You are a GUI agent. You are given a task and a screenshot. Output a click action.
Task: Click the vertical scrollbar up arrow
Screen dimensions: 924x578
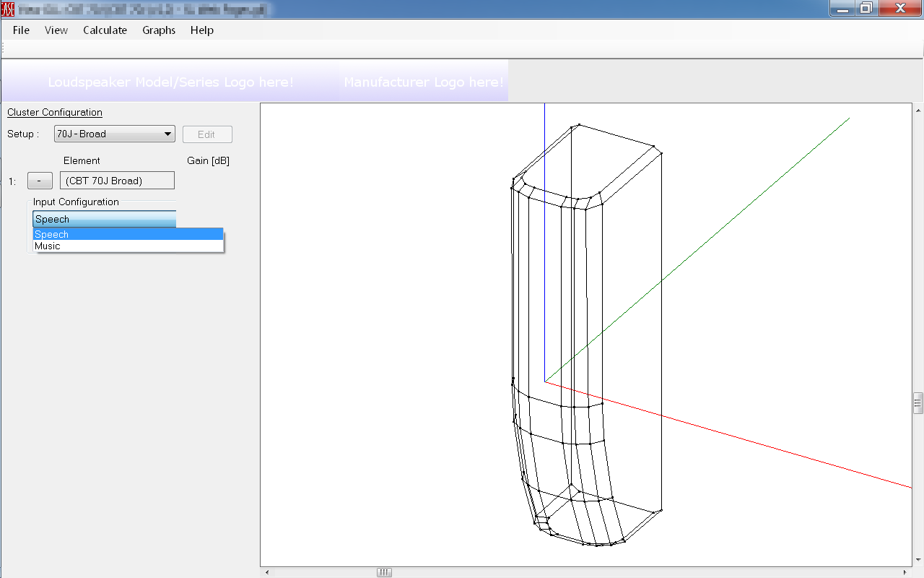point(918,111)
